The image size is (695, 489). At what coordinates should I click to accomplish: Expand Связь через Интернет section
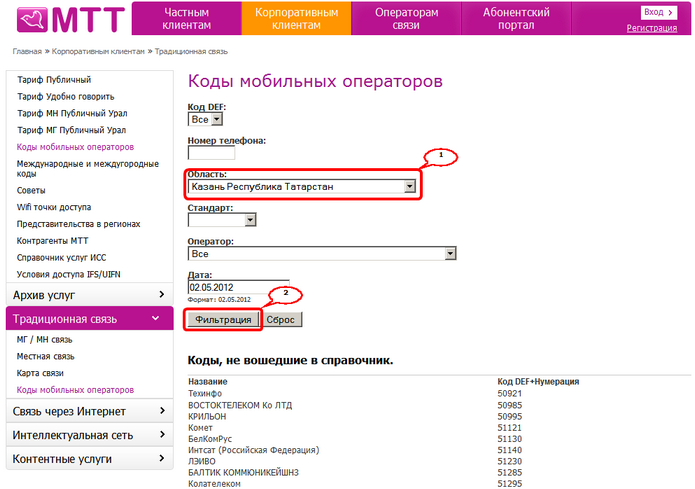(x=89, y=411)
